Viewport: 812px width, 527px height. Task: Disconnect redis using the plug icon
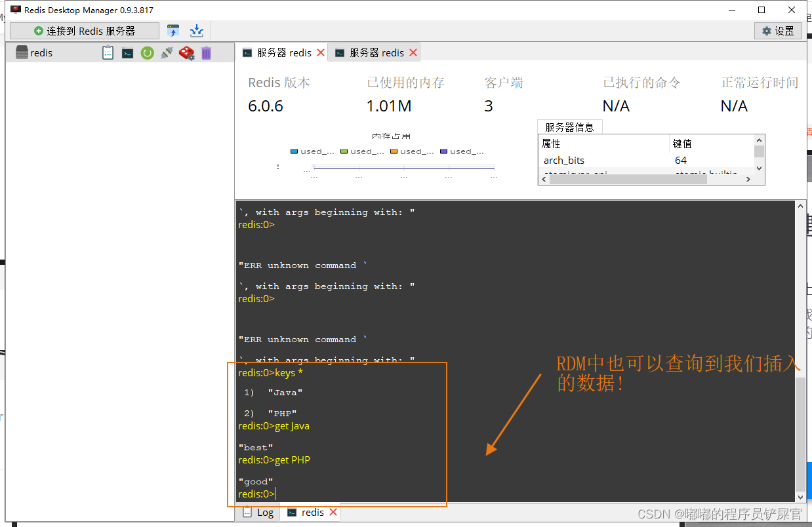coord(167,53)
